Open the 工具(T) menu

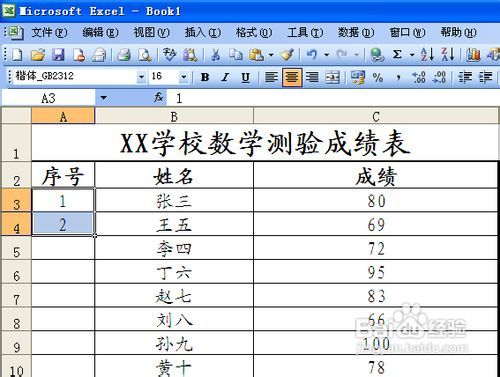(x=305, y=33)
